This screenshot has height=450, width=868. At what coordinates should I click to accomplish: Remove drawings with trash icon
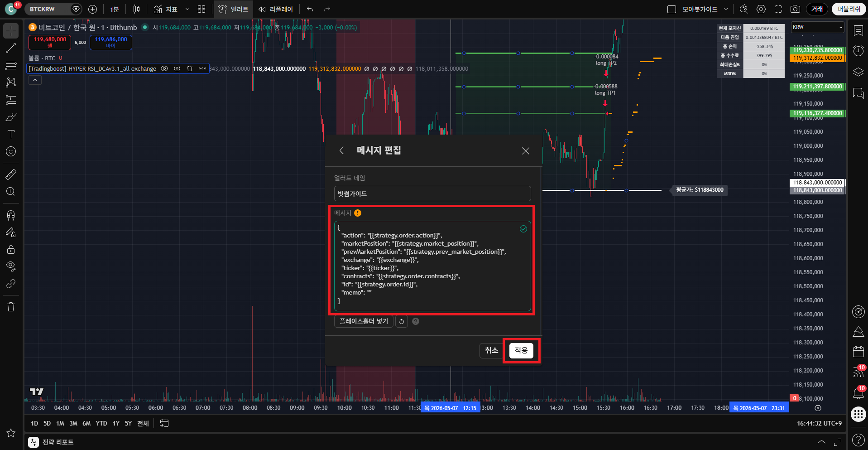click(x=11, y=307)
